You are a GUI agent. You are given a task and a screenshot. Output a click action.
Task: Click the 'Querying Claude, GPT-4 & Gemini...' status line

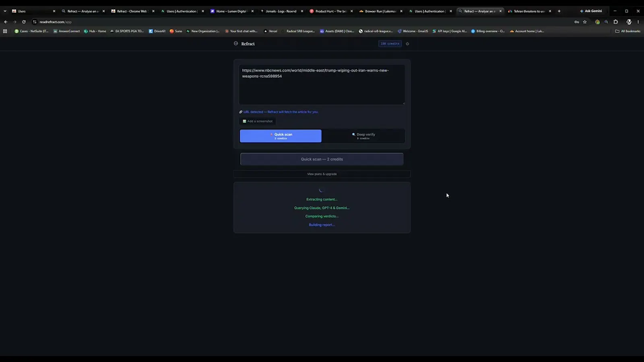(x=322, y=208)
